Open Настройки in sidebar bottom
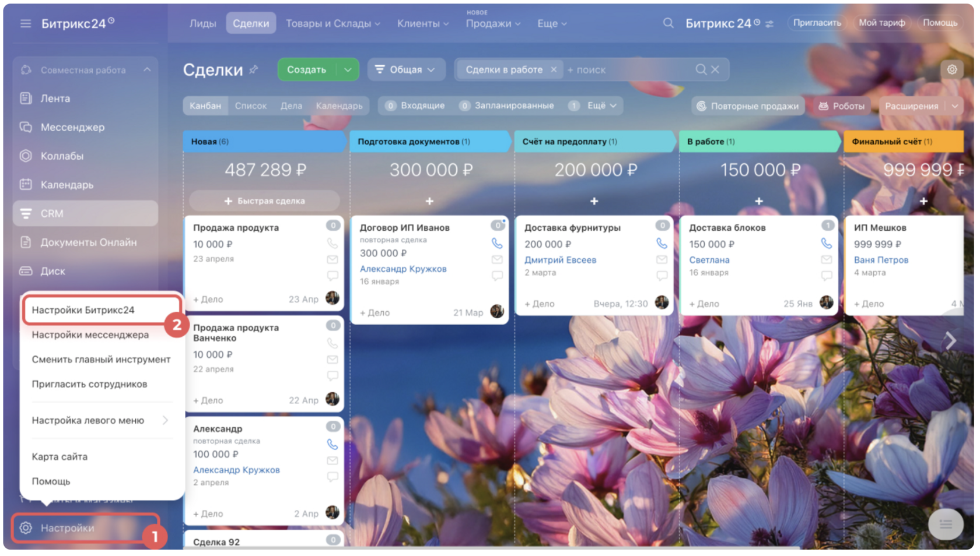This screenshot has height=556, width=980. (x=85, y=528)
